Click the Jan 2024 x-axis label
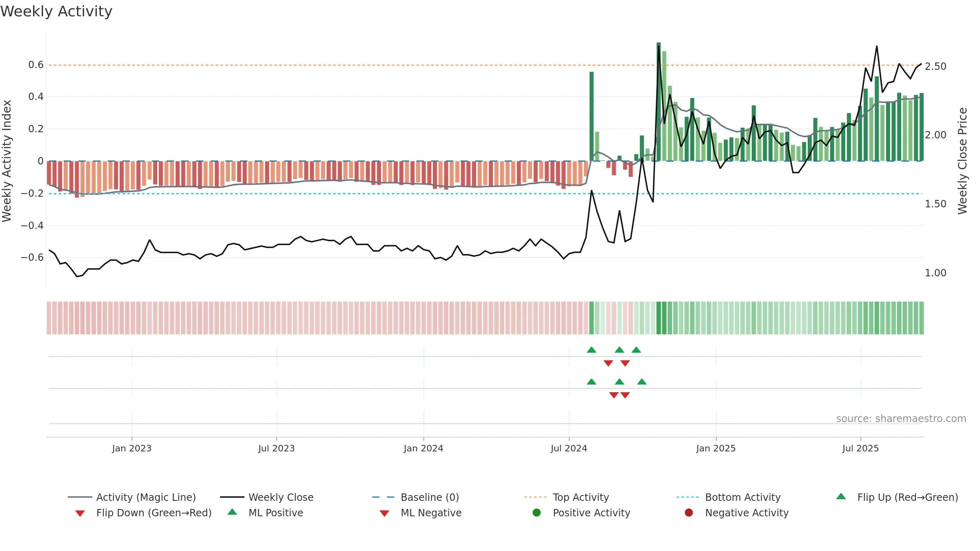This screenshot has width=980, height=551. tap(423, 448)
